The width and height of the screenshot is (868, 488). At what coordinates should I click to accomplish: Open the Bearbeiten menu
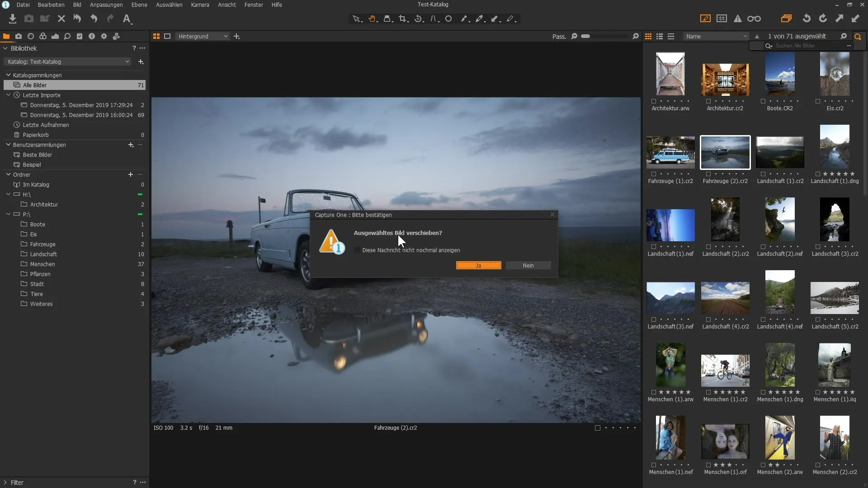(x=51, y=5)
